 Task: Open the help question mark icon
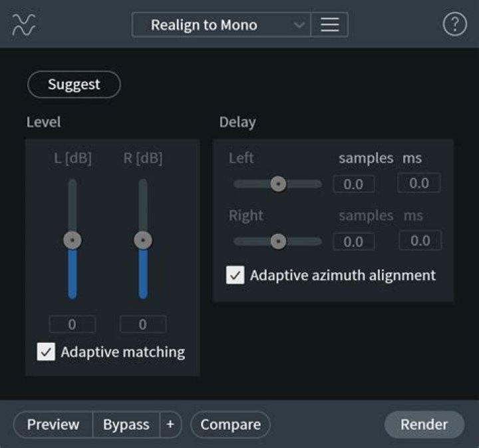[454, 25]
